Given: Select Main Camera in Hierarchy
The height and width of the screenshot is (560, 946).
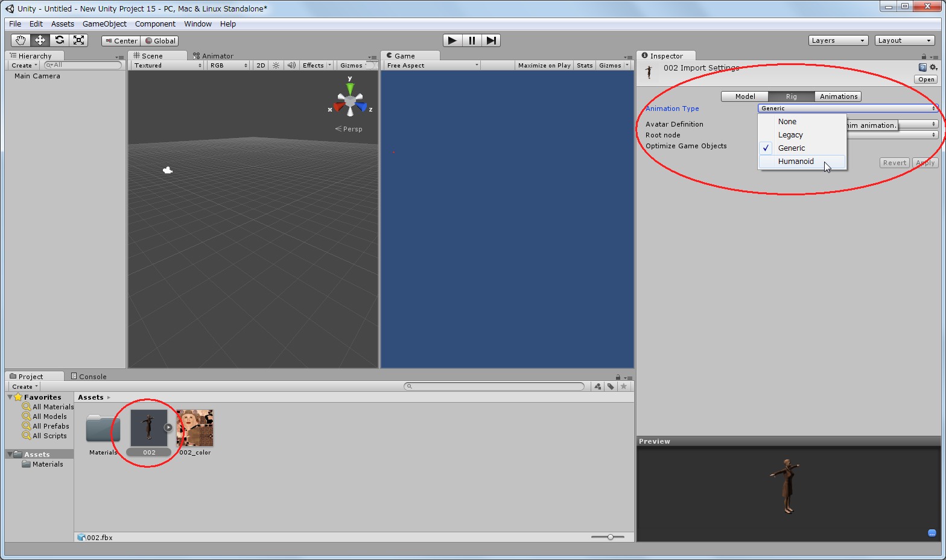Looking at the screenshot, I should click(x=37, y=76).
